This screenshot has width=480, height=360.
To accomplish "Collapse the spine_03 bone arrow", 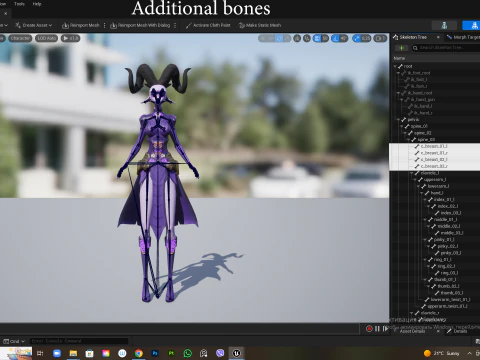I will tap(408, 140).
